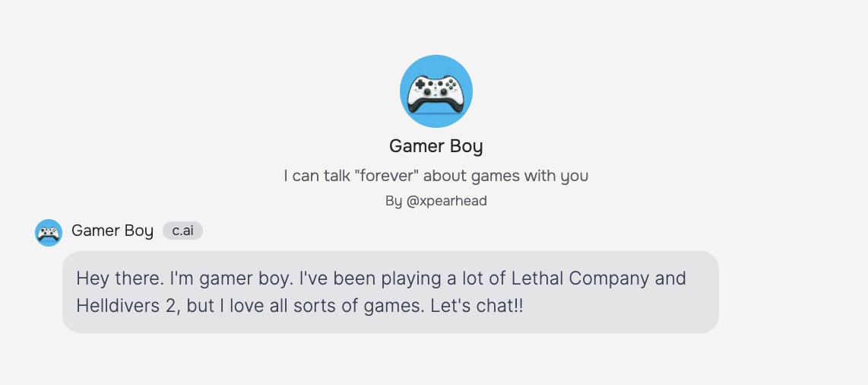
Task: Click the large Gamer Boy controller avatar
Action: click(x=436, y=91)
